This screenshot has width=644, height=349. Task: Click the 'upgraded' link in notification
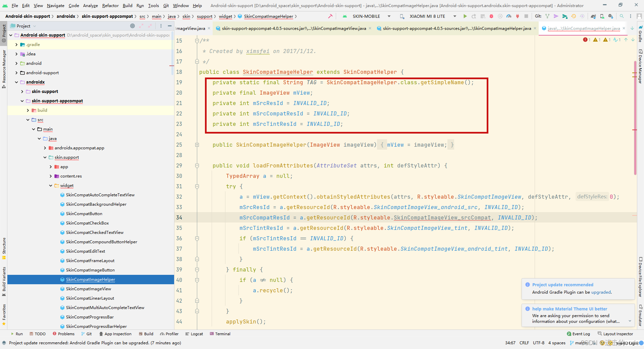[601, 292]
